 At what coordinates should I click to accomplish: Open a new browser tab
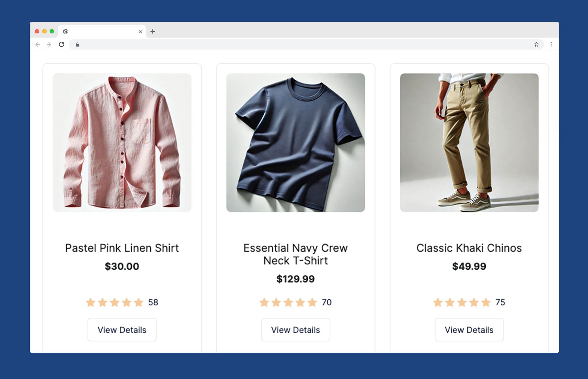tap(153, 32)
